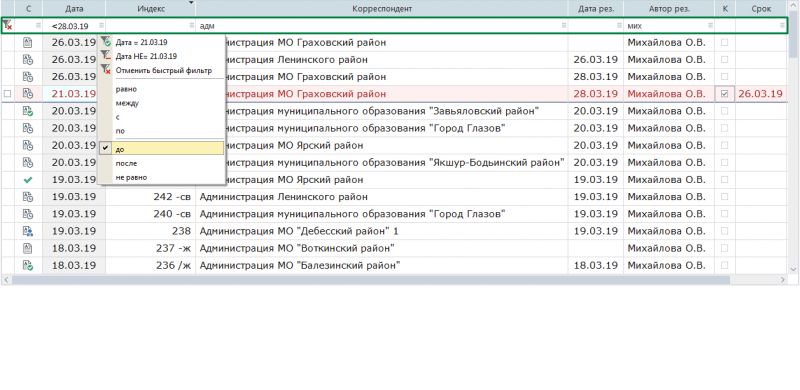Tick the row selector checkbox of 21.03.19 row
This screenshot has width=800, height=390.
(x=7, y=94)
